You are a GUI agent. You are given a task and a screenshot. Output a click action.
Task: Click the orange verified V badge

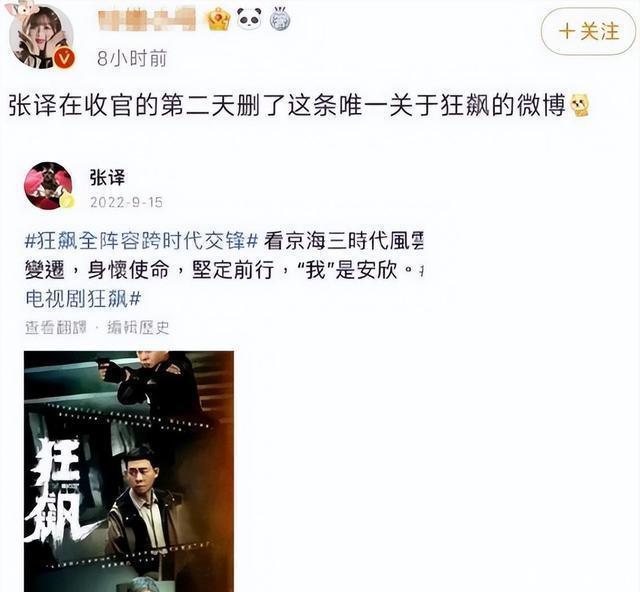tap(64, 59)
